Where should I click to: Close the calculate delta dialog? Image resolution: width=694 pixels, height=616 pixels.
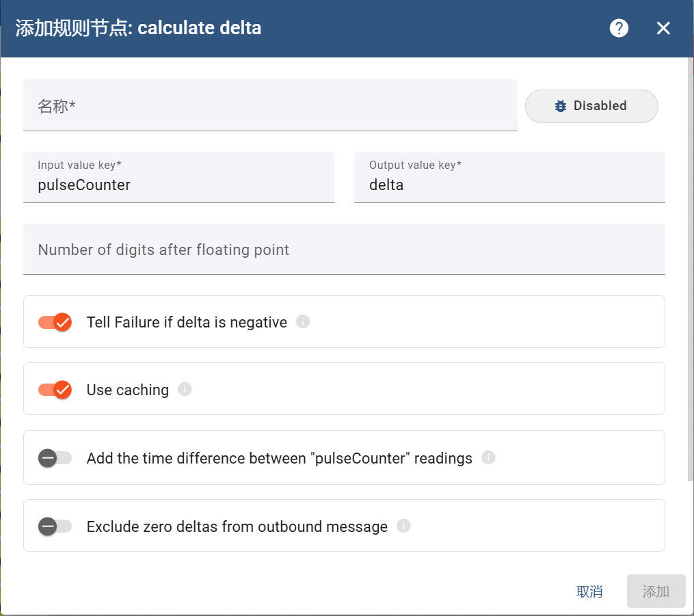click(663, 28)
